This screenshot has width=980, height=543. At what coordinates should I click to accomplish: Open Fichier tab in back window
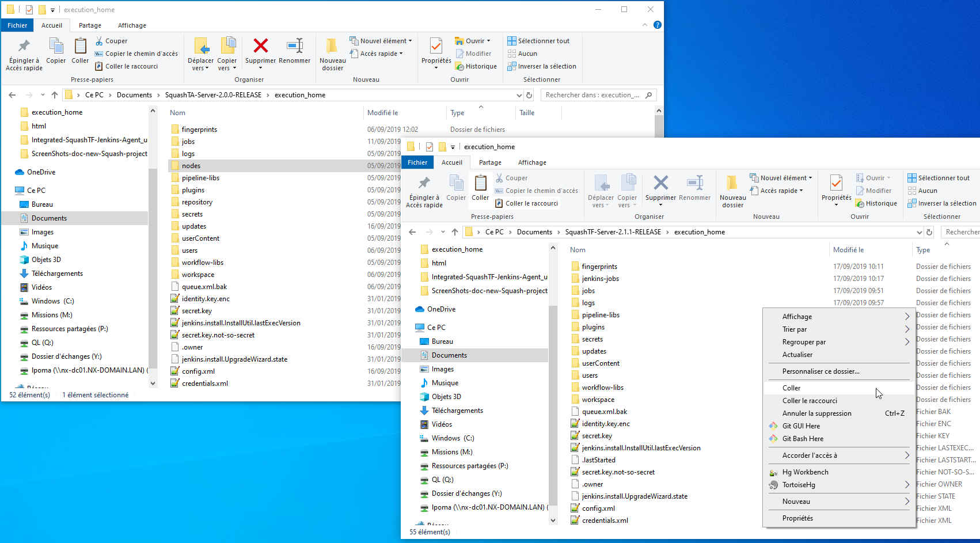click(x=17, y=25)
